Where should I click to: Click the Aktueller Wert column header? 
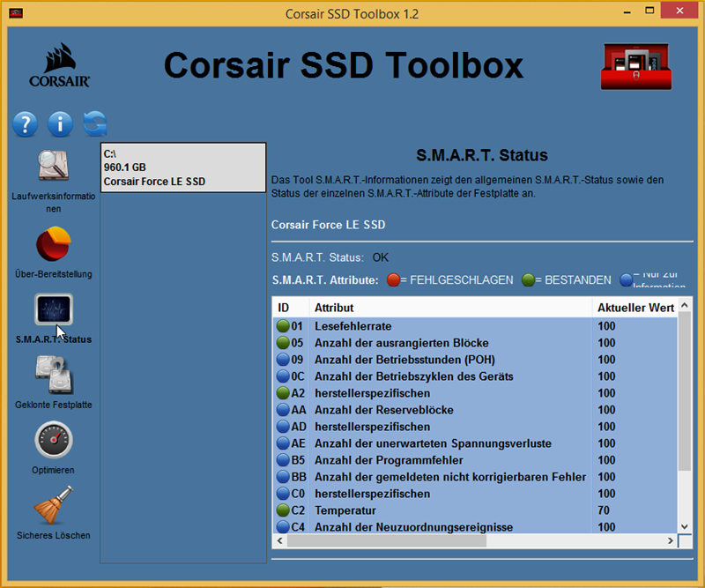[x=635, y=308]
